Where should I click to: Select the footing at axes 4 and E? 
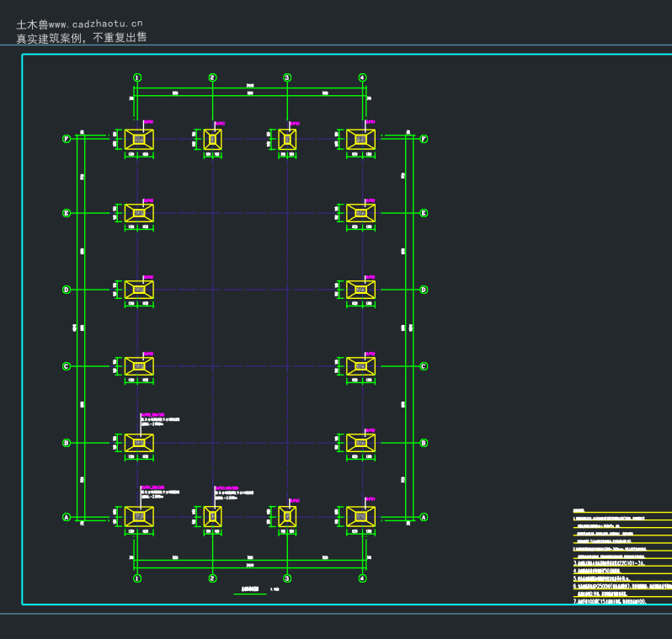coord(361,213)
